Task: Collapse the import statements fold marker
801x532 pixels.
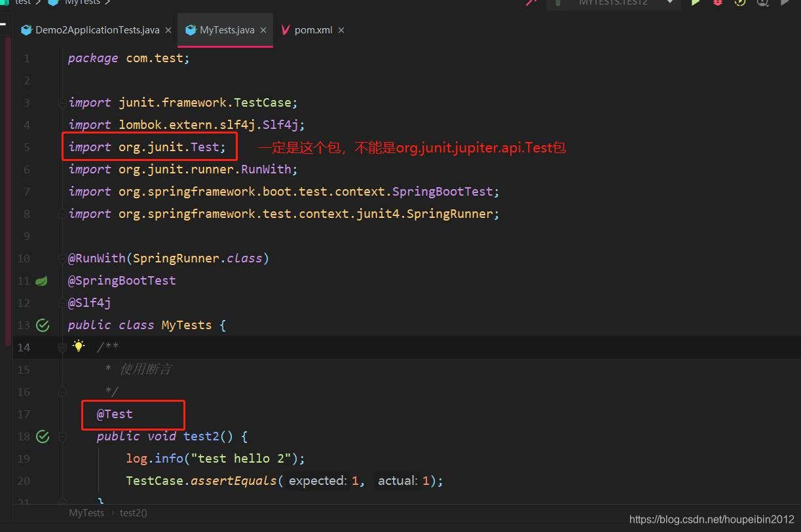Action: 62,103
